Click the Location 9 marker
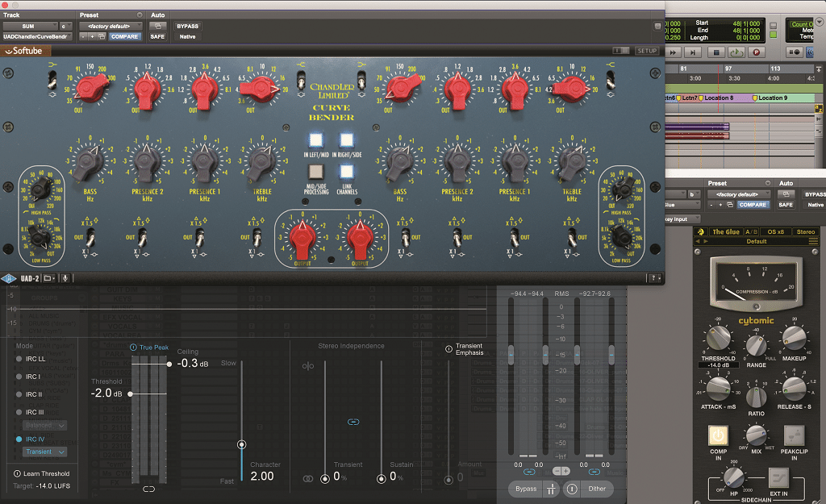 [770, 98]
